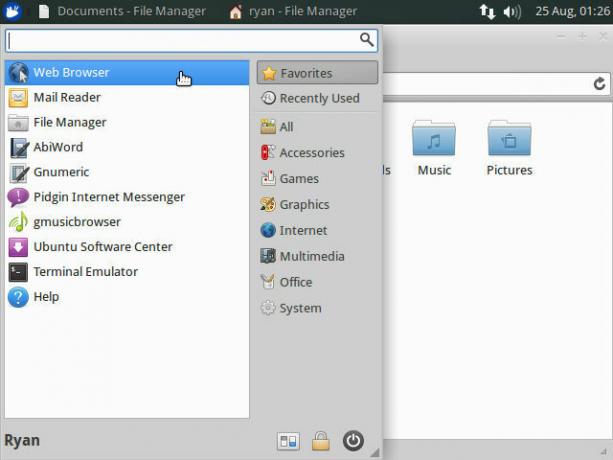Switch to ryan - File Manager window
This screenshot has width=613, height=460.
pyautogui.click(x=293, y=11)
